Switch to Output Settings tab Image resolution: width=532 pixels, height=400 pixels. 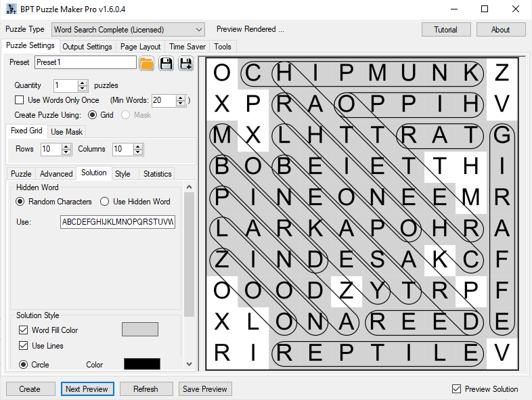[87, 47]
